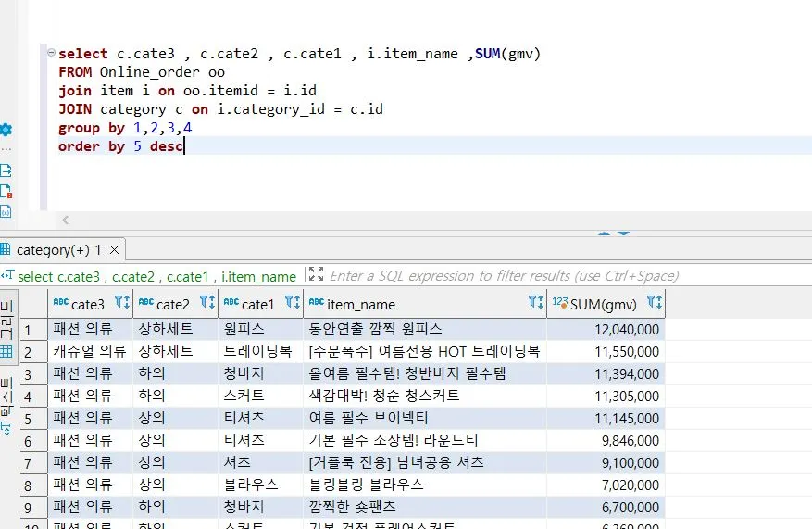Viewport: 812px width, 529px height.
Task: Expand the filter panel with arrows icon
Action: 316,273
